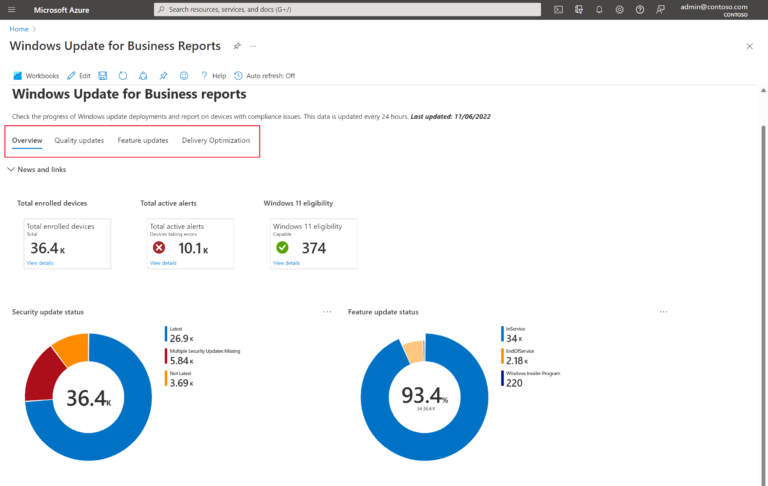The width and height of the screenshot is (768, 486).
Task: Click the 374 Windows 11 eligibility value
Action: point(314,248)
